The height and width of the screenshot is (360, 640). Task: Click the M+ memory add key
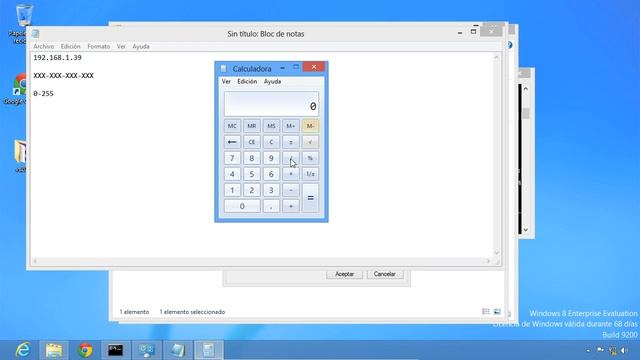(x=291, y=126)
